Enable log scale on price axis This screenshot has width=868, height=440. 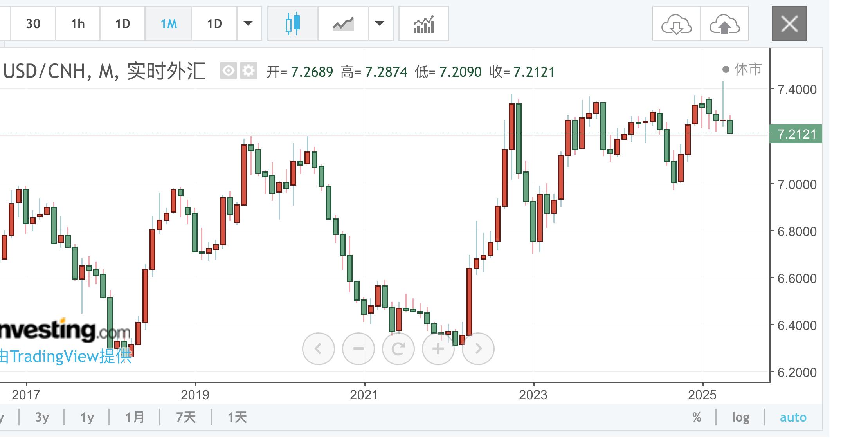click(740, 417)
